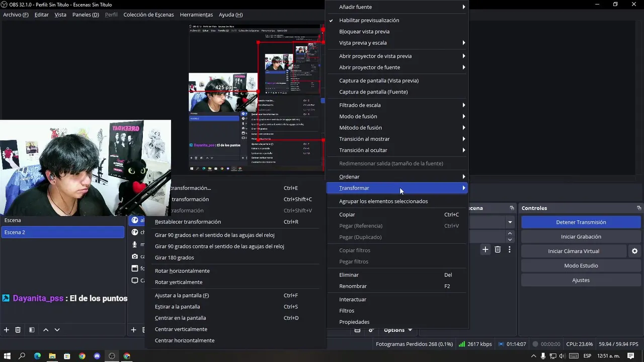Viewport: 644px width, 362px height.
Task: Click the Detener Transmisión button
Action: click(581, 222)
